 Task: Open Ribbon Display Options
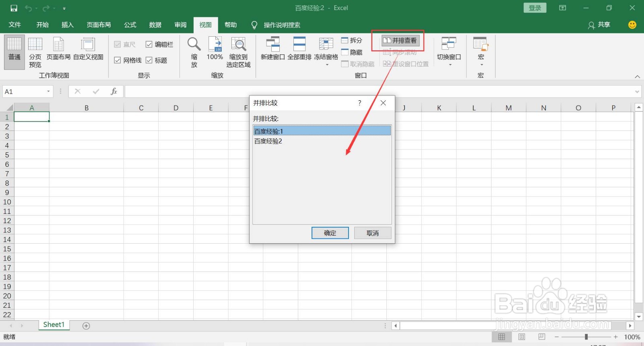[563, 8]
